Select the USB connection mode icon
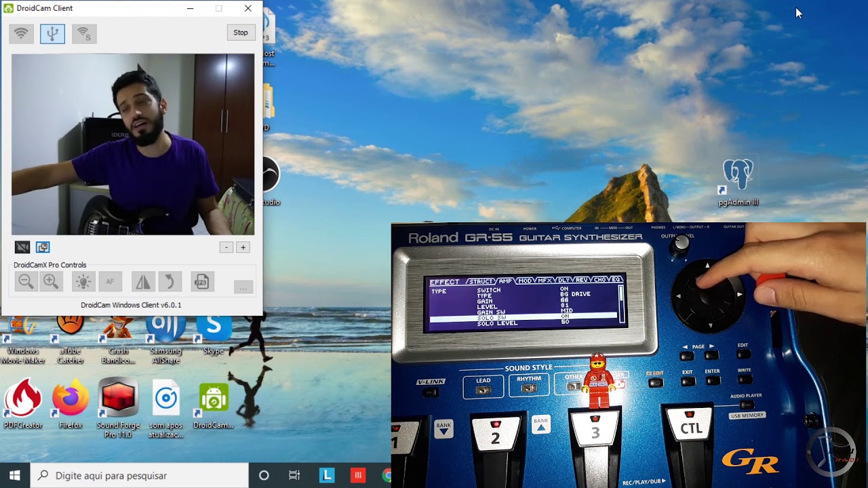 click(52, 33)
